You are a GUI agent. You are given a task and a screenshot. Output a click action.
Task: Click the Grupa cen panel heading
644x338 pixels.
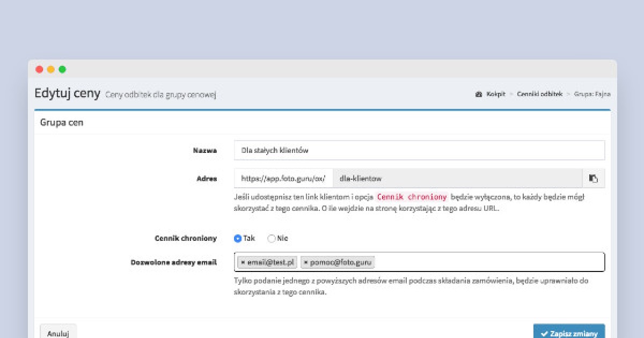click(62, 122)
